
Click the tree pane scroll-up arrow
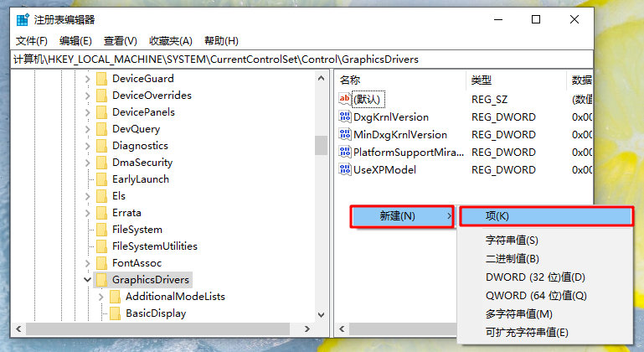pos(321,78)
